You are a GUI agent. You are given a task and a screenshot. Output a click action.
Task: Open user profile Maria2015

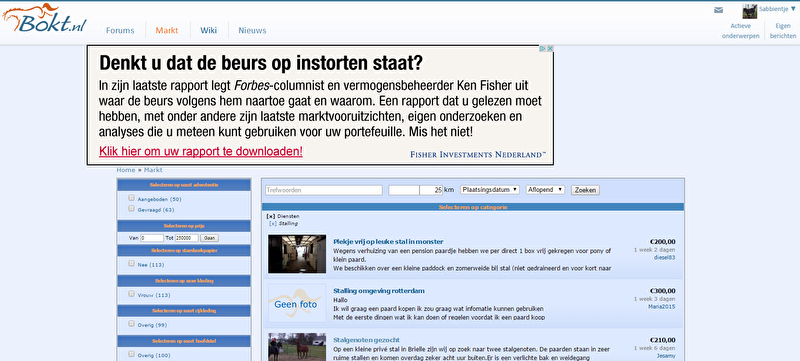(x=662, y=306)
